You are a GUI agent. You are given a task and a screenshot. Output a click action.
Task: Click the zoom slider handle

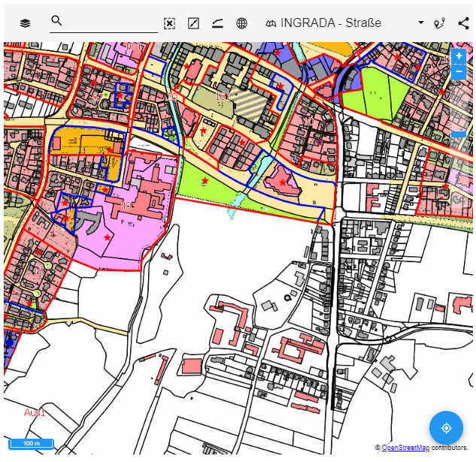[x=459, y=134]
